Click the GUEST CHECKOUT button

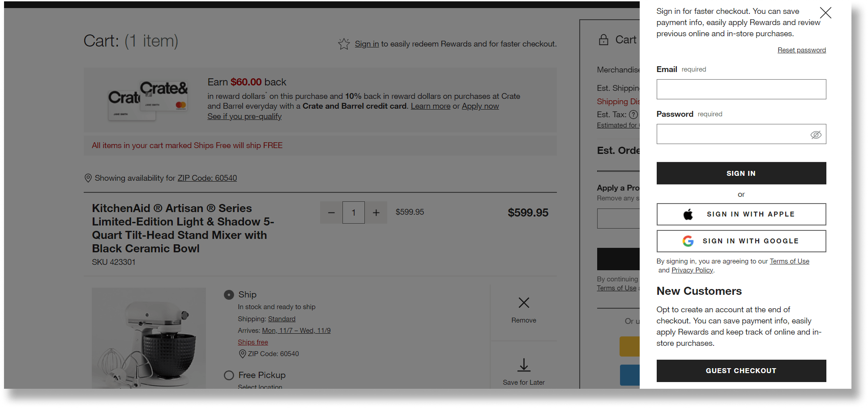point(741,371)
